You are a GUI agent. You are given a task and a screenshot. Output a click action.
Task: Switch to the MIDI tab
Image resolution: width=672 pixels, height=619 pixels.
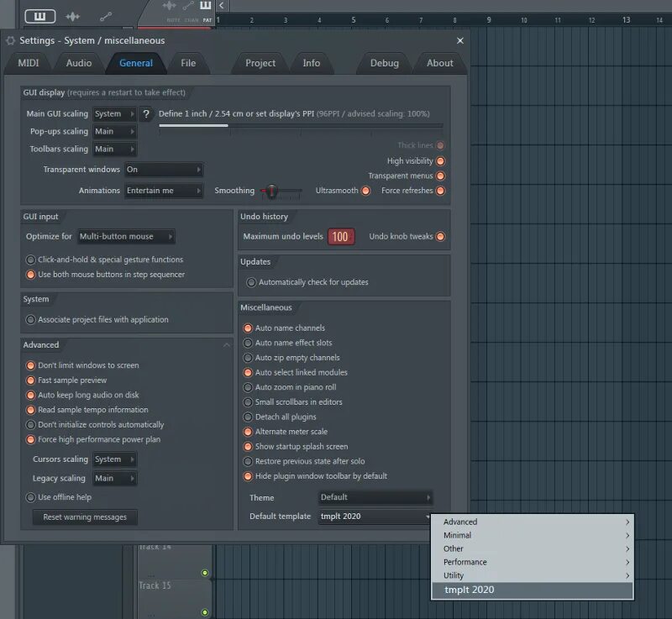(29, 63)
